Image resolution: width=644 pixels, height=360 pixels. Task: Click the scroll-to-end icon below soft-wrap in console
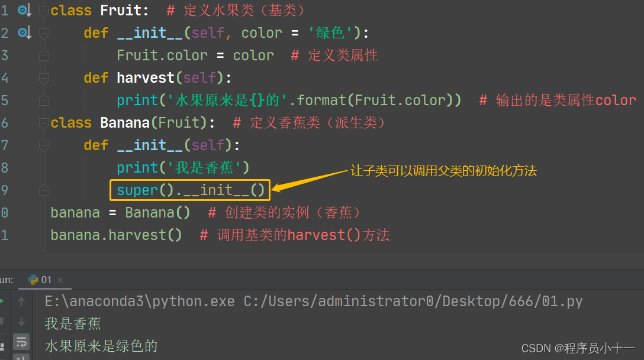(x=21, y=357)
